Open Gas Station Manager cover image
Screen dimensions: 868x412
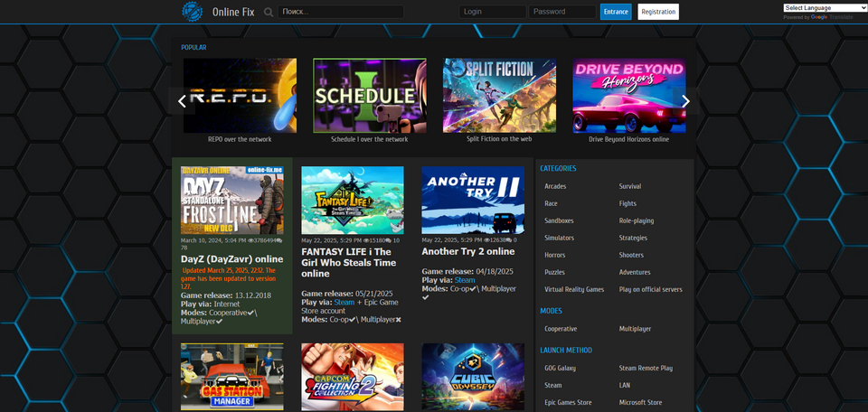pos(232,377)
